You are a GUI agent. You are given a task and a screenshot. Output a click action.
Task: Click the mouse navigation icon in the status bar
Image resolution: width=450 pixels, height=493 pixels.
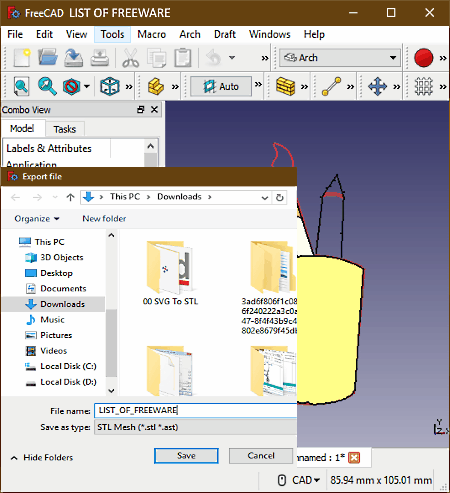282,480
